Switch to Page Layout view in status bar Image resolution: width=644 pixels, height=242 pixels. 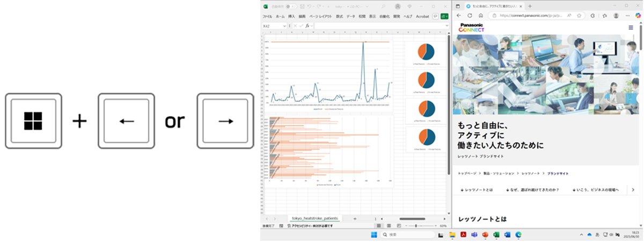point(387,226)
